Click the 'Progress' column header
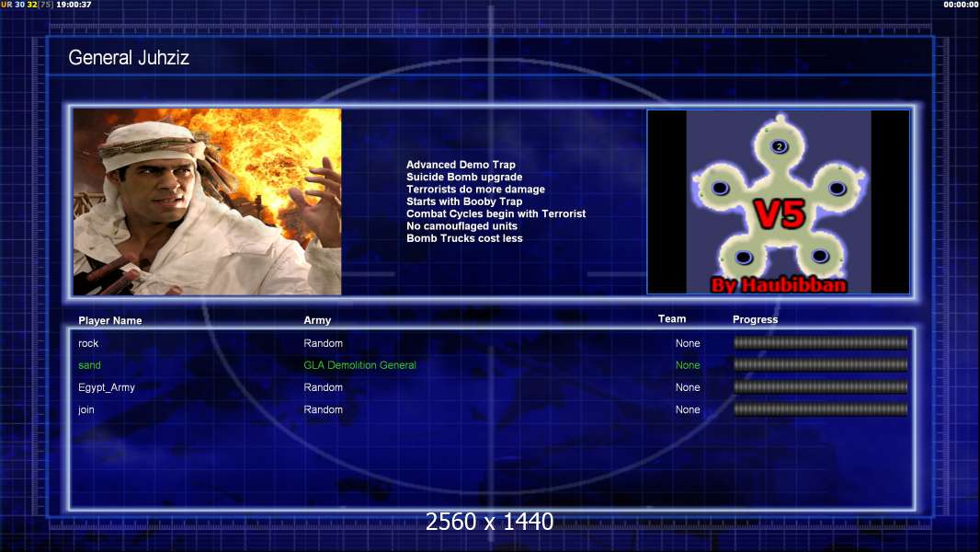Image resolution: width=980 pixels, height=552 pixels. pos(755,319)
